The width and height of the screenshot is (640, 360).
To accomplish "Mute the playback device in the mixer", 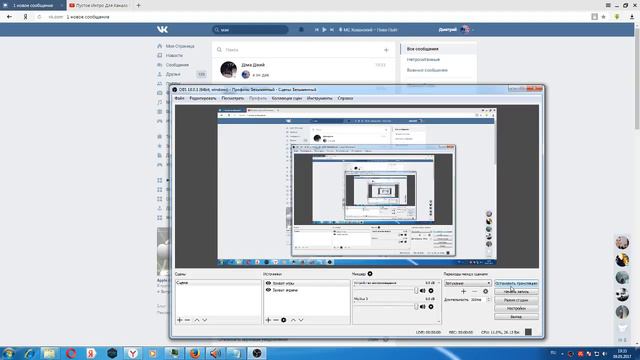I will (423, 291).
